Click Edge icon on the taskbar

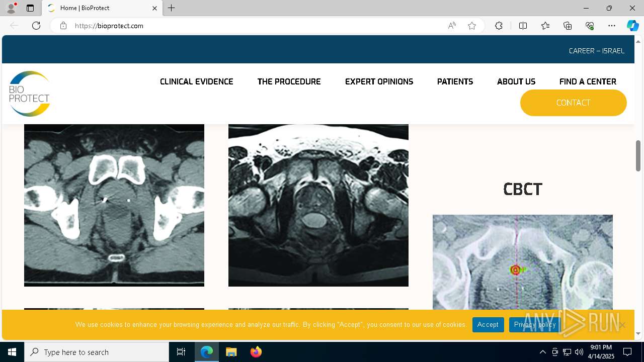click(x=207, y=352)
